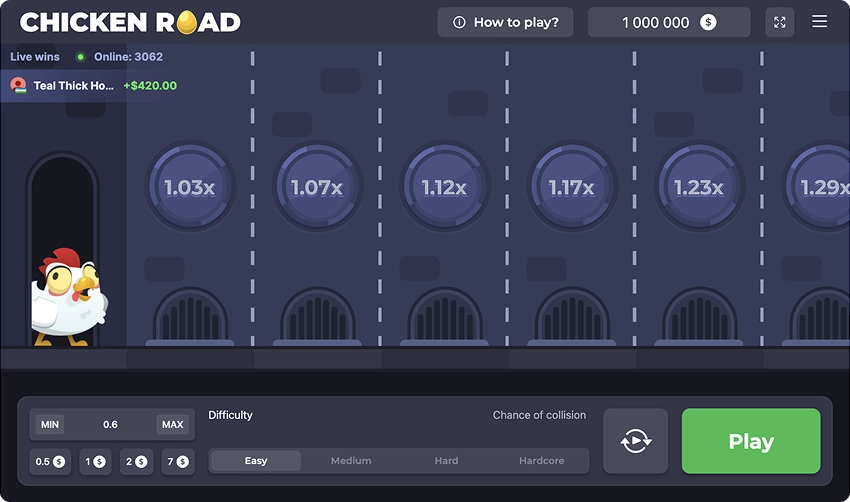Choose the 7 dollar bet preset

[x=178, y=462]
